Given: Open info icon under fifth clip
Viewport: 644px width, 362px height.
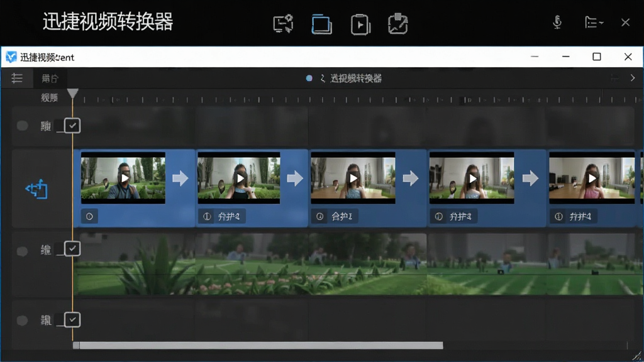Looking at the screenshot, I should [x=558, y=216].
